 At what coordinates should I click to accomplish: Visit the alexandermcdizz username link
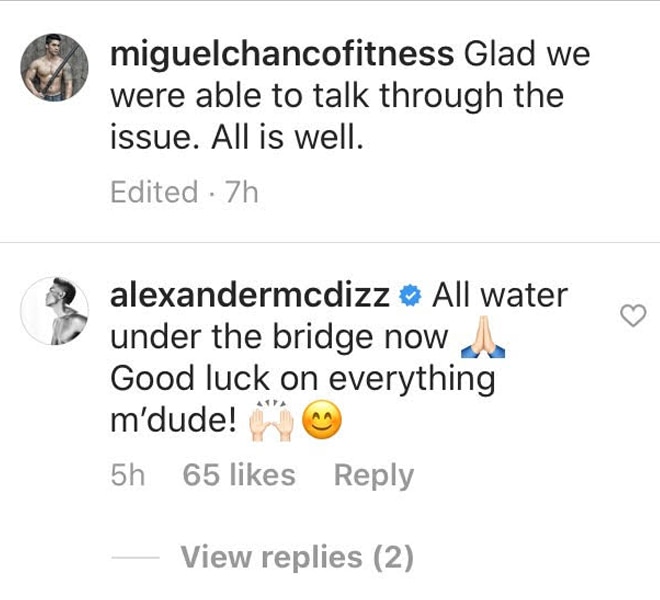[x=250, y=296]
